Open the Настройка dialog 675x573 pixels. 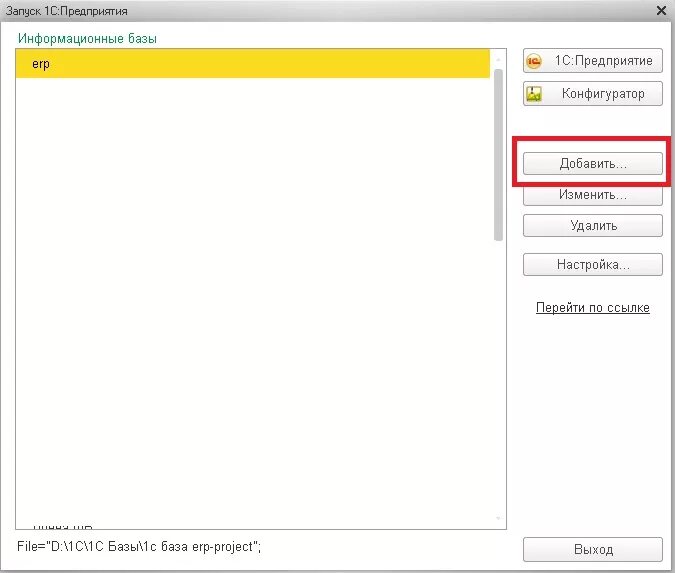tap(592, 264)
